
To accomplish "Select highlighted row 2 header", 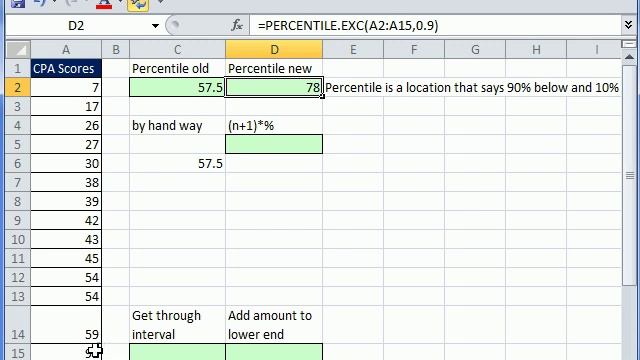I will click(18, 87).
